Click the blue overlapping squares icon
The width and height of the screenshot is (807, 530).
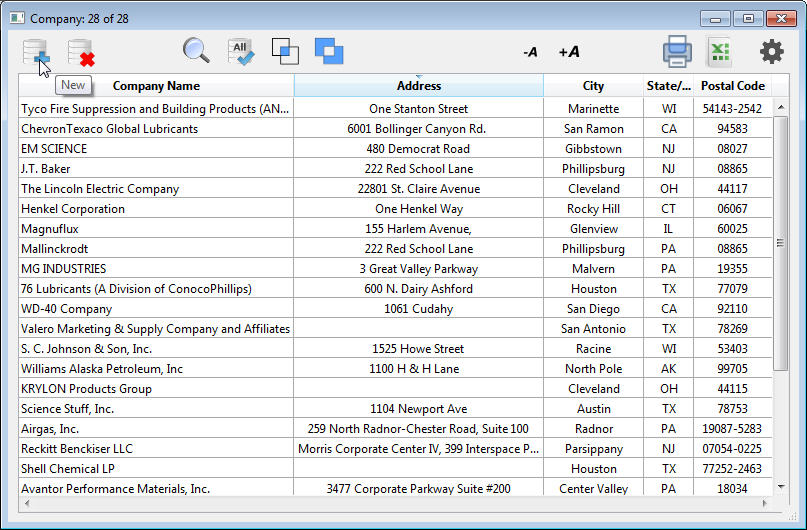[x=329, y=51]
